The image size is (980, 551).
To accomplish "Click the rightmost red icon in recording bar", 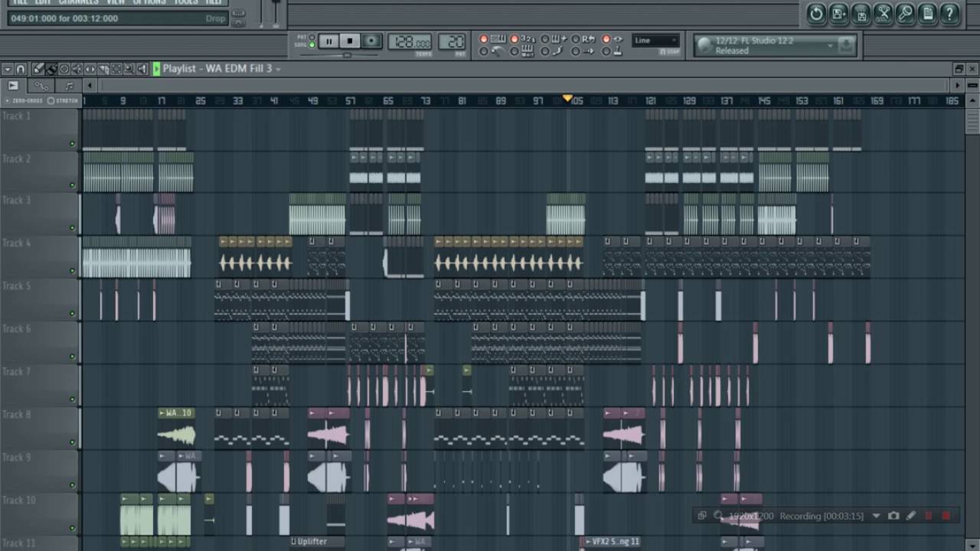I will (x=946, y=516).
